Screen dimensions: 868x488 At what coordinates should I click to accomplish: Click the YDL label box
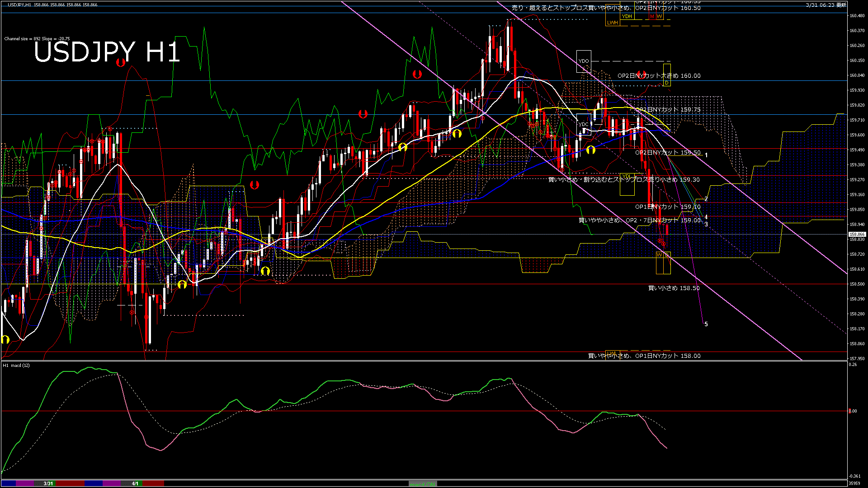click(x=626, y=177)
